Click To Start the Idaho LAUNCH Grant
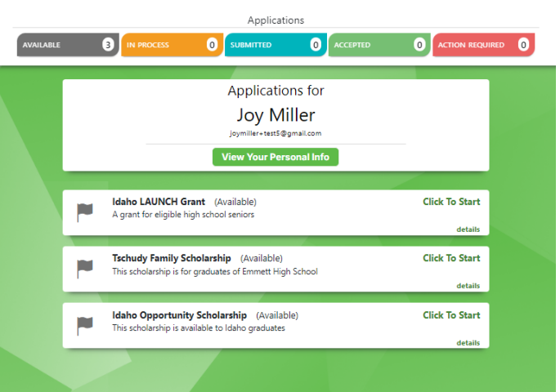Image resolution: width=560 pixels, height=392 pixels. [450, 202]
